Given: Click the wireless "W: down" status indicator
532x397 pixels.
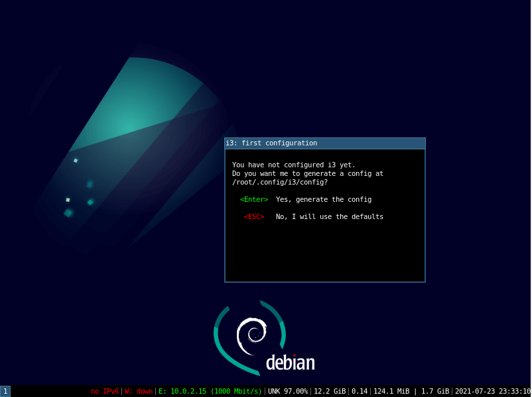Looking at the screenshot, I should point(140,391).
